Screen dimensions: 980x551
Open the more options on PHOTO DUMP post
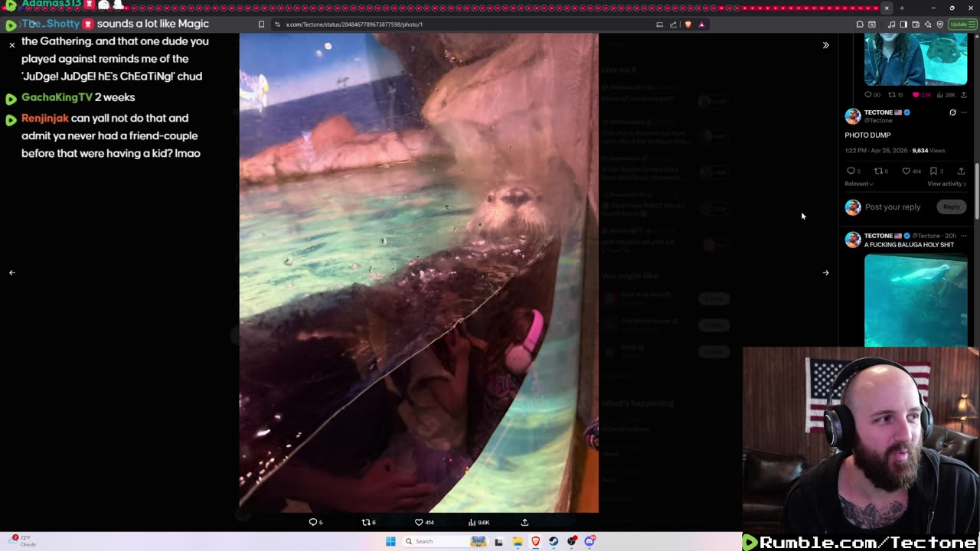(964, 112)
